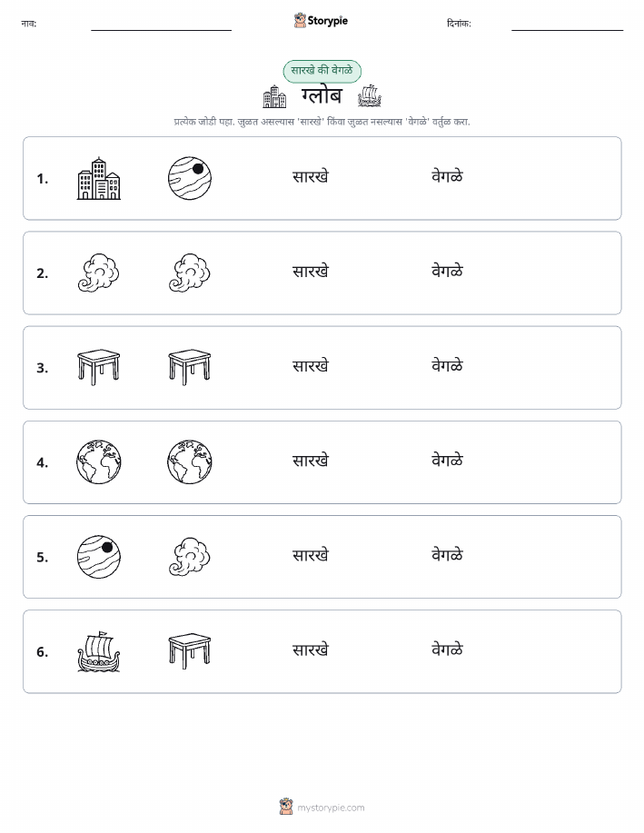644x833 pixels.
Task: Click the Viking ship icon in row 6
Action: tap(99, 652)
